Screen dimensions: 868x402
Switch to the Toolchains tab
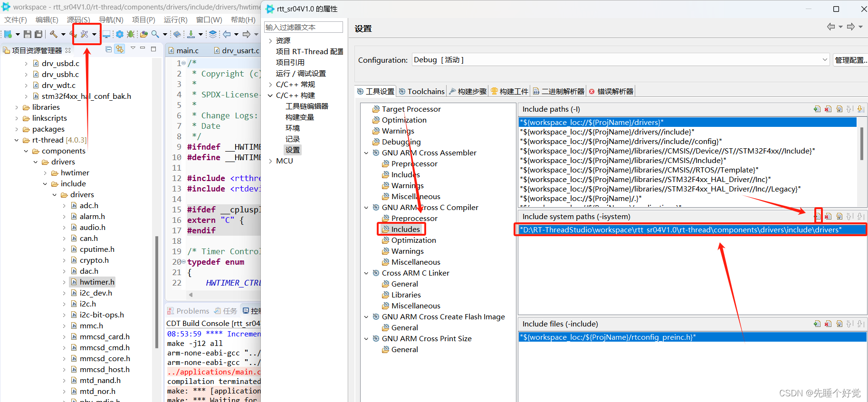(422, 91)
